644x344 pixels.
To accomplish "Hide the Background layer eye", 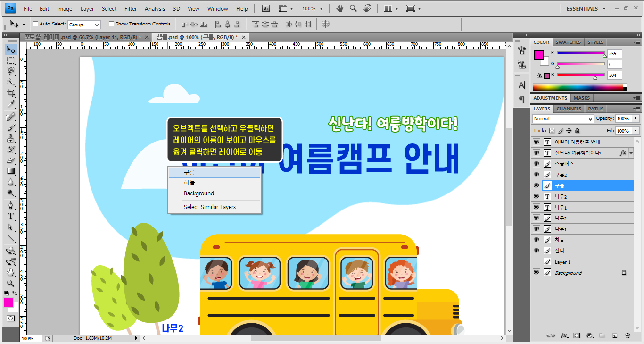I will [536, 273].
